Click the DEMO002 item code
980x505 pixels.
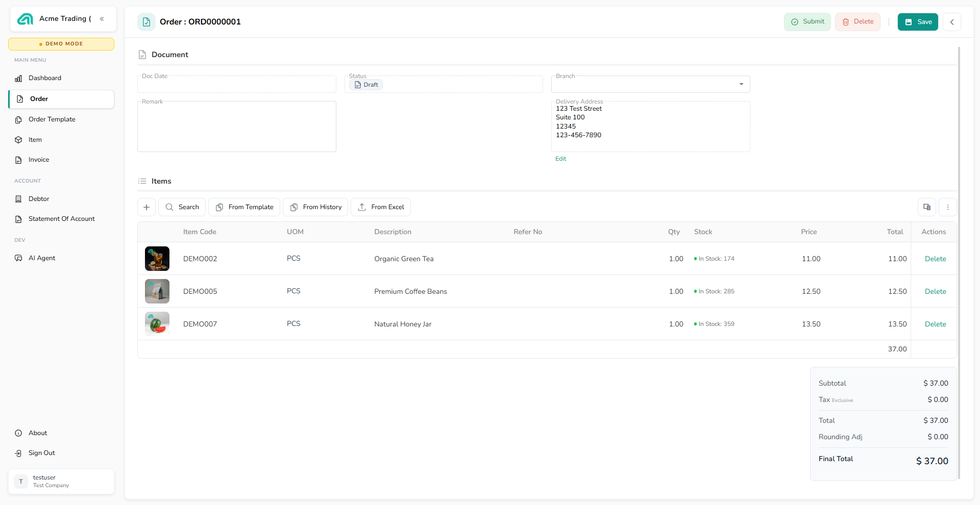click(200, 259)
